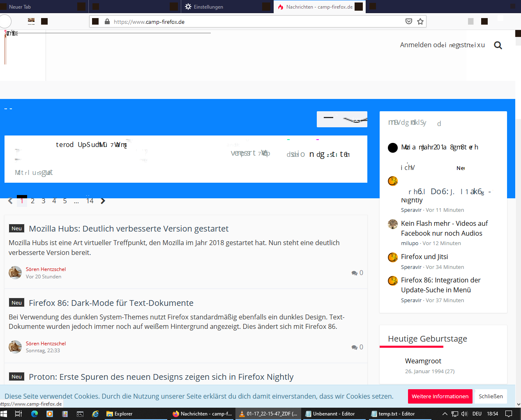Open Weamgroot's profile under Heutige Geburtstage

coord(423,361)
